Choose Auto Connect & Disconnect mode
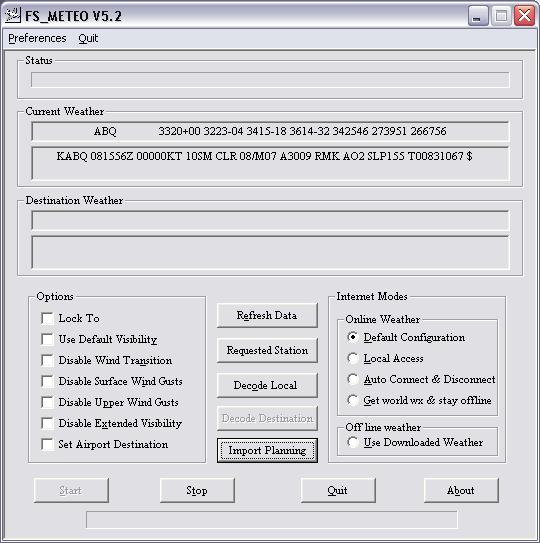 tap(353, 380)
